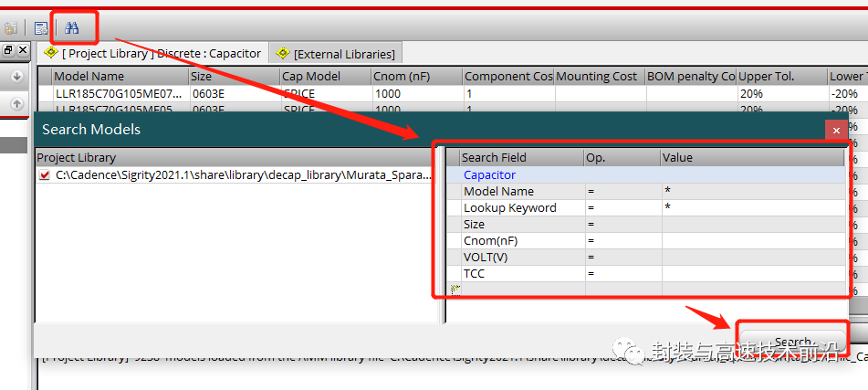Switch to External Libraries tab
Screen dimensions: 868x390
pyautogui.click(x=338, y=54)
